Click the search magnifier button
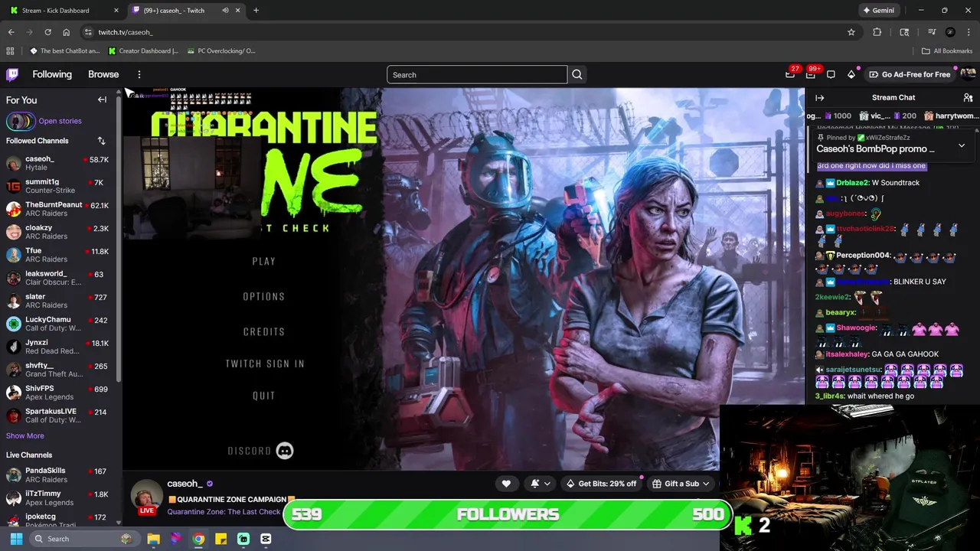This screenshot has height=551, width=980. click(577, 74)
